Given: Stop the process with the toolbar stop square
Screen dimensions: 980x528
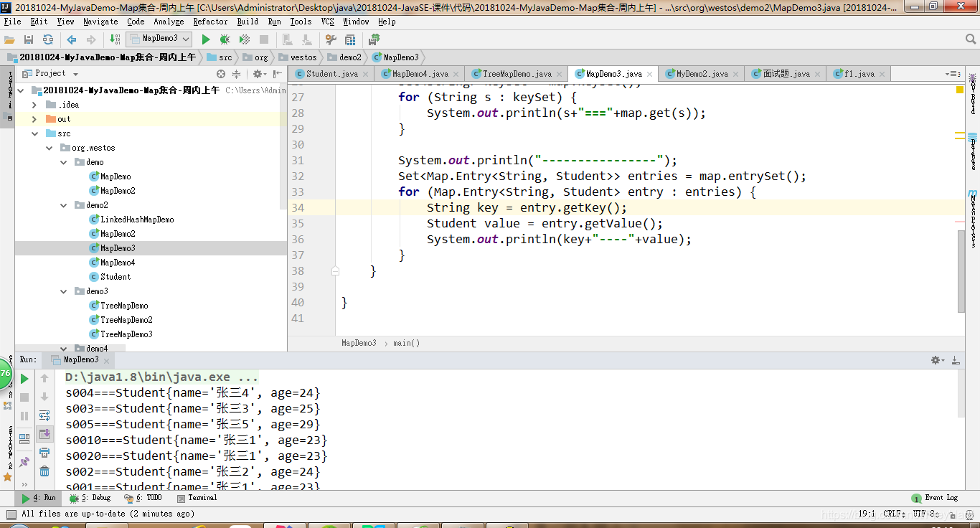Looking at the screenshot, I should 264,39.
